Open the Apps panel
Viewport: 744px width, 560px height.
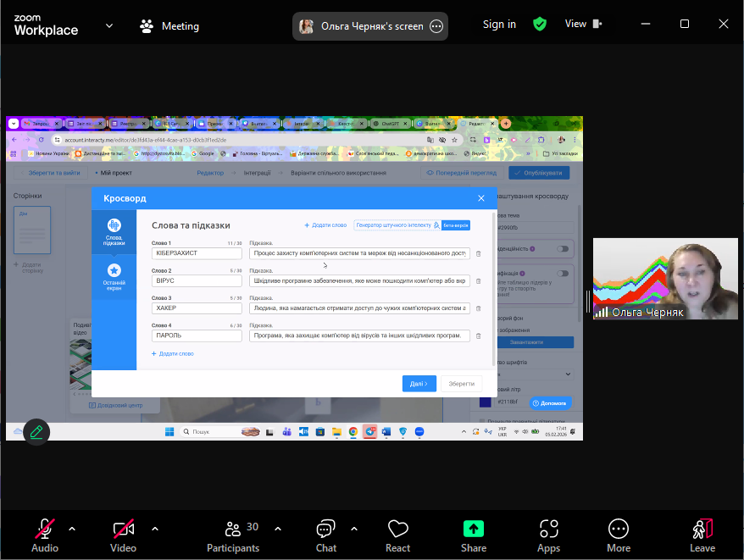[x=548, y=535]
